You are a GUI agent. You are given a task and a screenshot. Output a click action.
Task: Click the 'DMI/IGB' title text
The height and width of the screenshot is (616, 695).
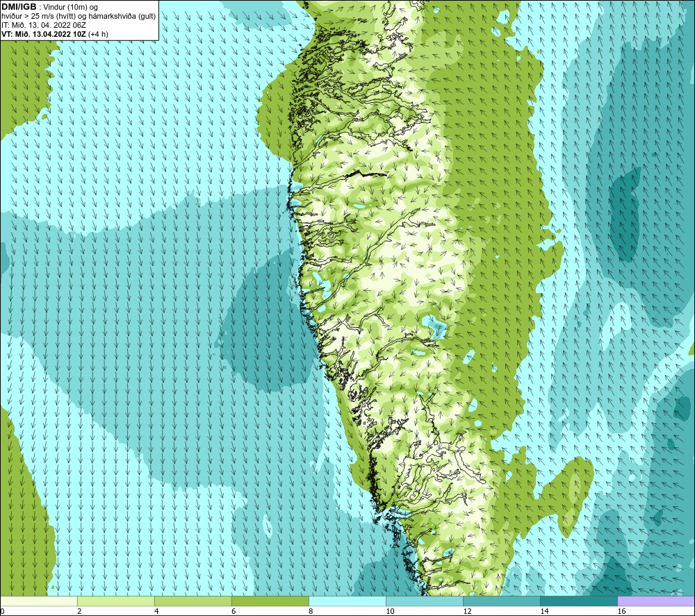(x=19, y=7)
